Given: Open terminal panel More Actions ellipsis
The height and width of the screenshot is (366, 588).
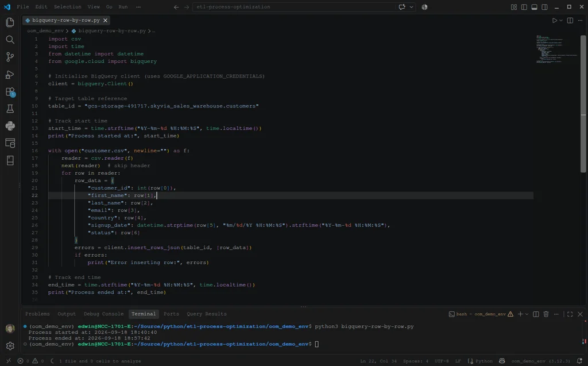Looking at the screenshot, I should tap(556, 314).
